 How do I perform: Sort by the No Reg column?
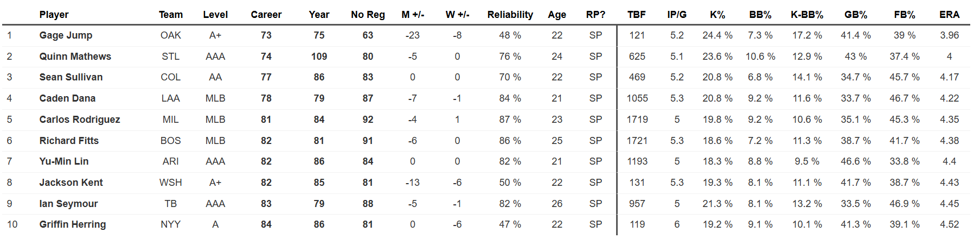pos(368,15)
